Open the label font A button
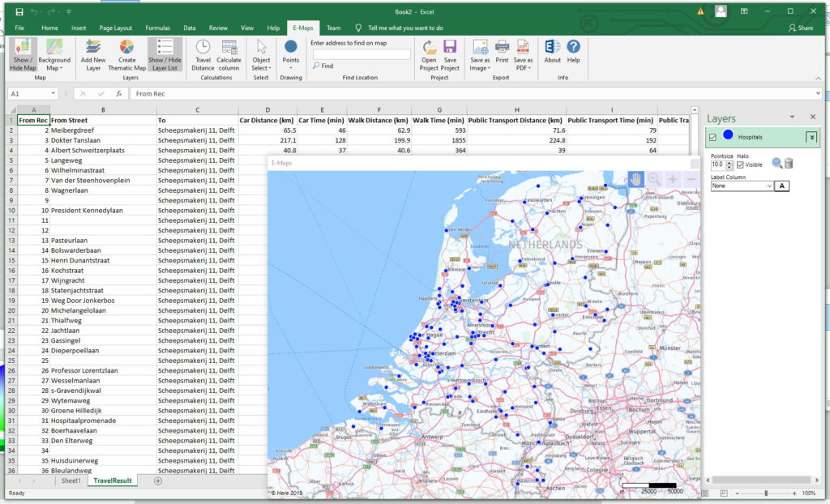Screen dimensions: 830x504 [x=782, y=186]
